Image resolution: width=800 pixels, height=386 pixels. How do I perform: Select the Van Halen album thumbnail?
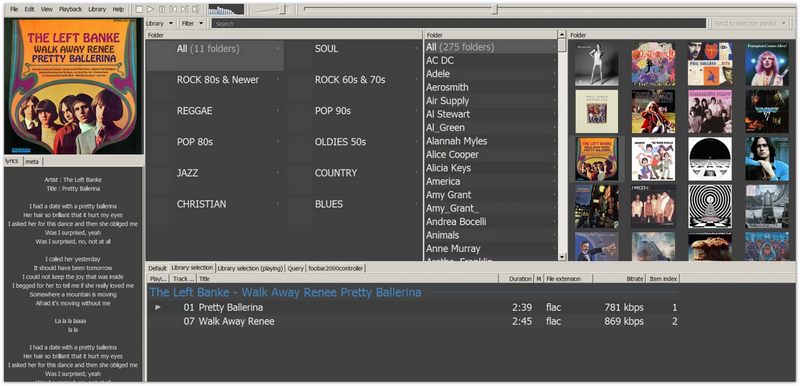767,111
